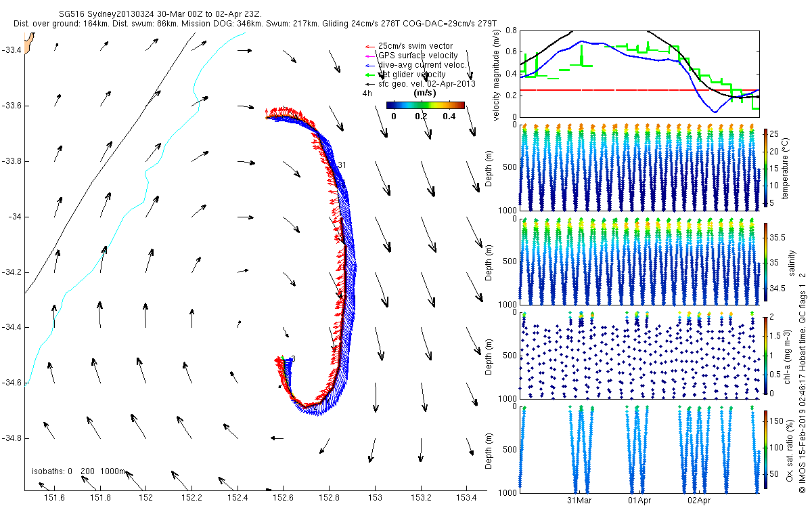This screenshot has height=508, width=812.
Task: Click the '153.4' longitude tick label
Action: [466, 498]
